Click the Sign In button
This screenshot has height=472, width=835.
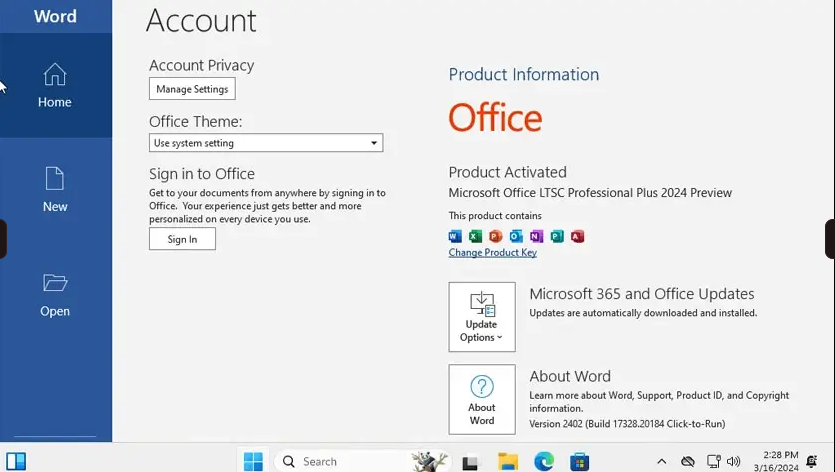coord(182,239)
